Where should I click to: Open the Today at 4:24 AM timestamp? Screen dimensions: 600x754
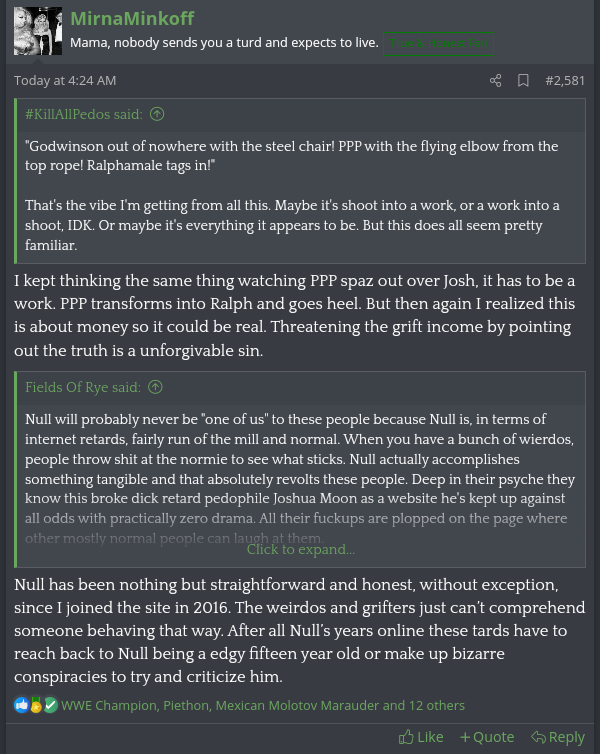65,80
